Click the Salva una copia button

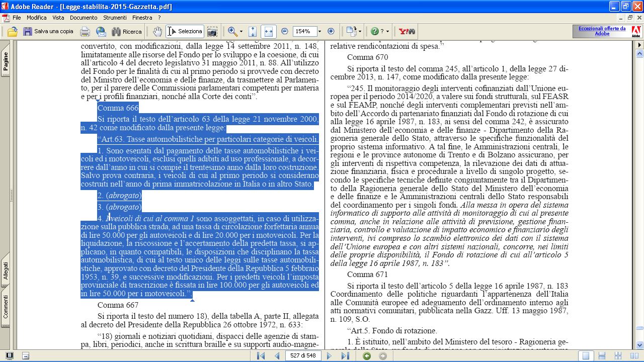click(x=48, y=31)
